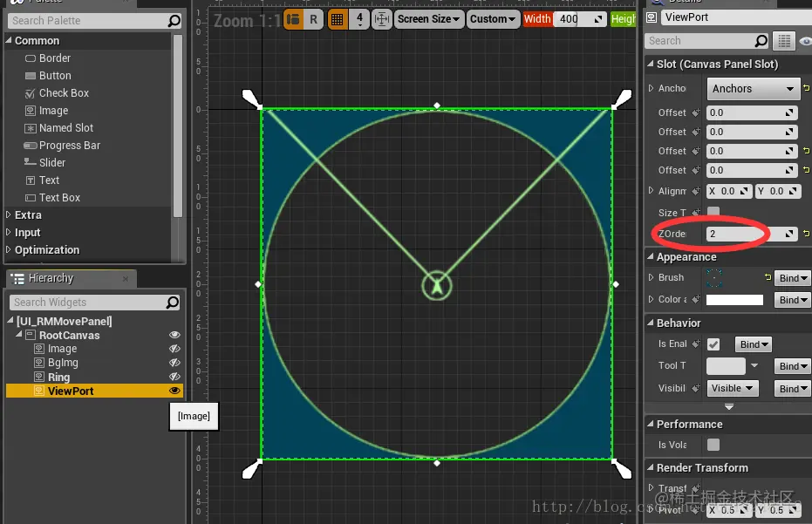This screenshot has height=524, width=812.
Task: Select [UI_RMMovePanel] root item
Action: (x=65, y=321)
